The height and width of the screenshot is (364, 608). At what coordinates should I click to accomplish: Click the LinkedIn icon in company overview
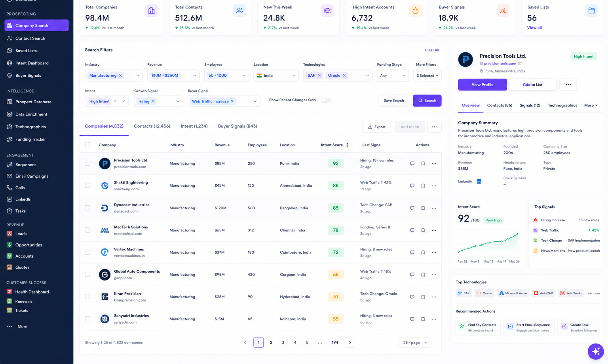pyautogui.click(x=479, y=181)
